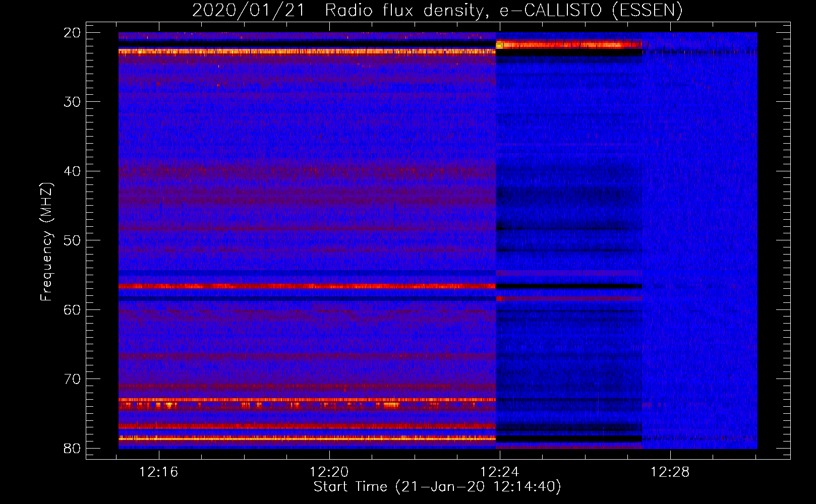Click the 70 frequency tick label
Image resolution: width=816 pixels, height=504 pixels.
pyautogui.click(x=72, y=379)
